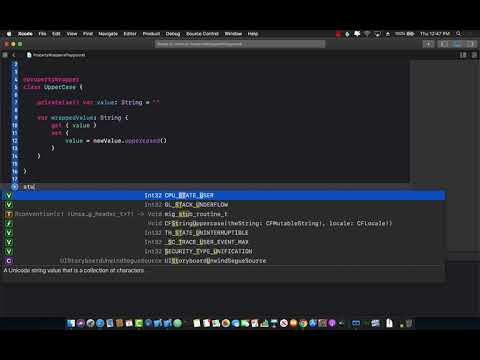Viewport: 480px width, 360px height.
Task: Click the red recording icon in the menu bar
Action: 338,34
